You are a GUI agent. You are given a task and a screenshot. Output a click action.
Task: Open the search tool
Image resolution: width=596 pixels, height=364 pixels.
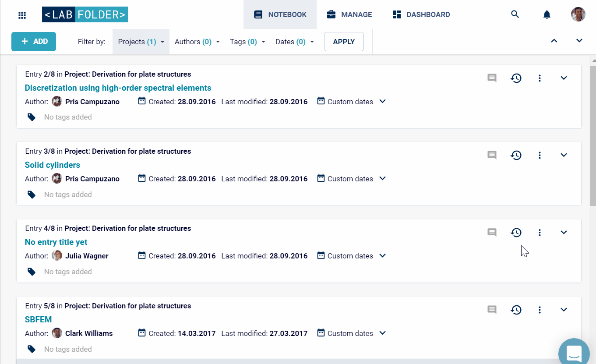coord(515,14)
